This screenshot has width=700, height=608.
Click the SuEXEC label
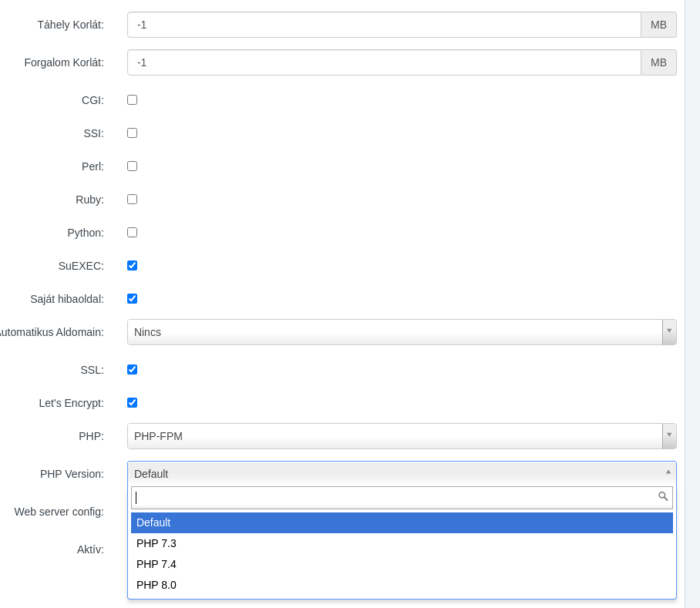(x=81, y=266)
